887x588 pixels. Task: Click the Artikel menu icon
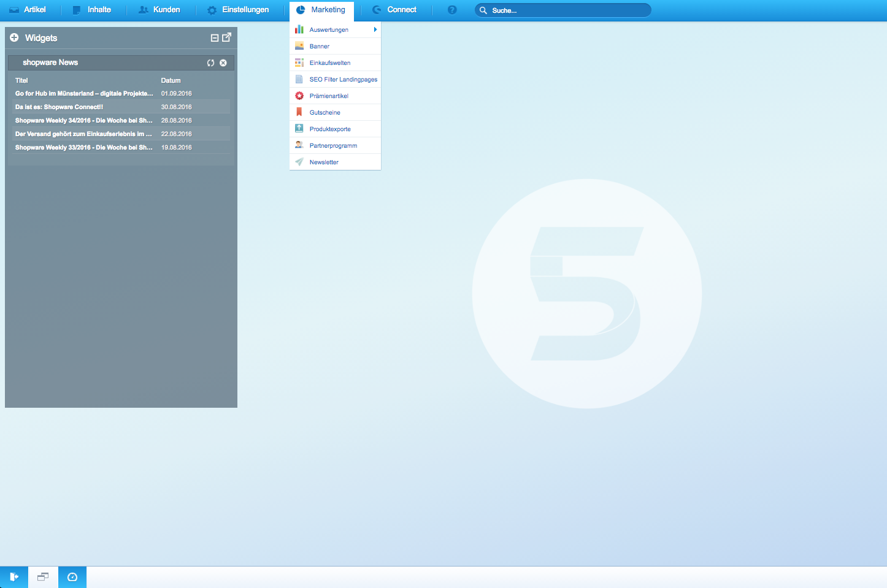tap(14, 10)
